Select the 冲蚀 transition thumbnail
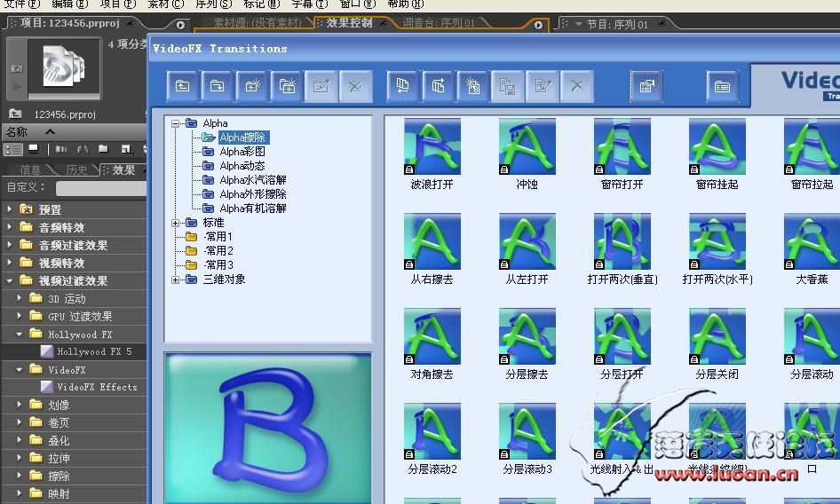The height and width of the screenshot is (504, 840). coord(527,146)
